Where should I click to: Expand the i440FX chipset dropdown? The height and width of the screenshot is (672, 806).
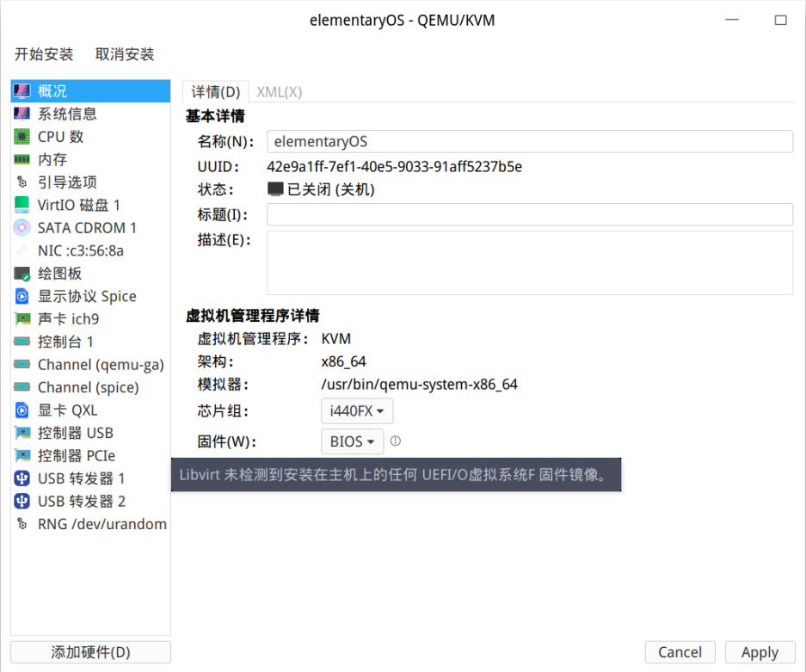(357, 411)
